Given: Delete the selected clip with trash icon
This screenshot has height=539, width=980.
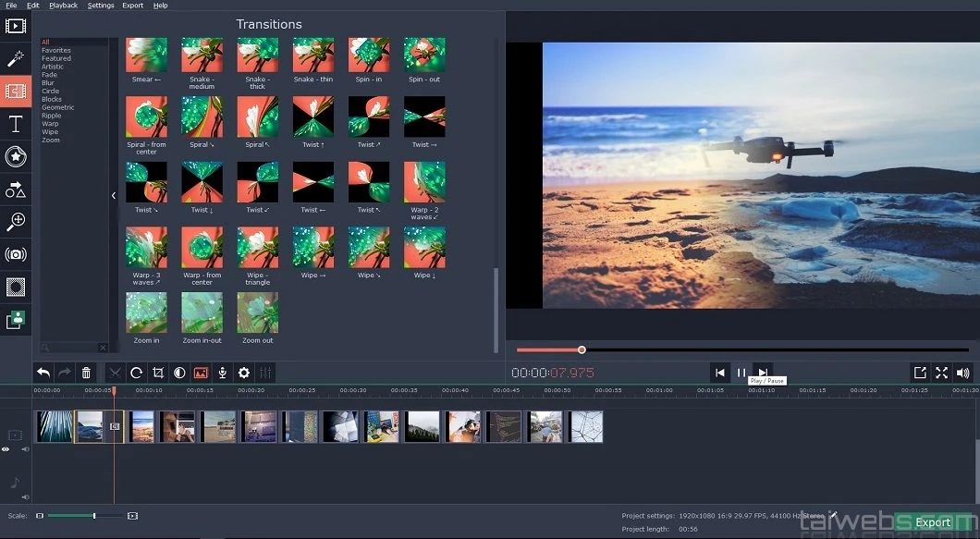Looking at the screenshot, I should (87, 373).
